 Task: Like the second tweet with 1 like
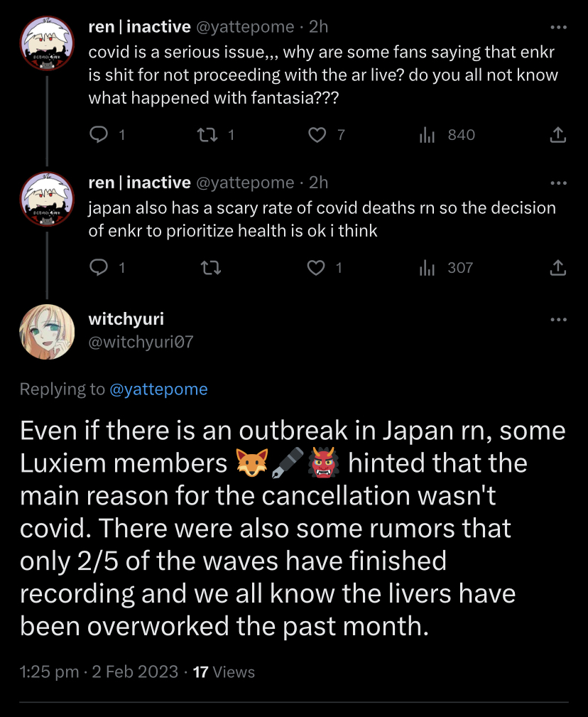pyautogui.click(x=315, y=268)
